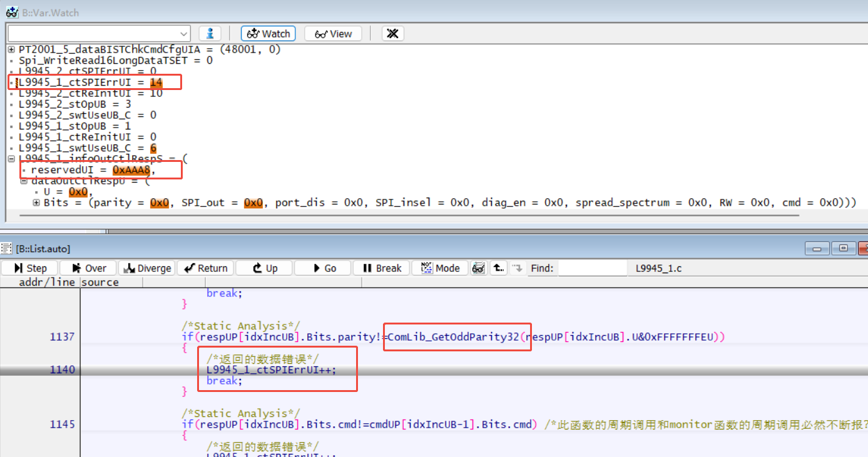This screenshot has height=457, width=868.
Task: Click the Over step button
Action: click(x=88, y=268)
